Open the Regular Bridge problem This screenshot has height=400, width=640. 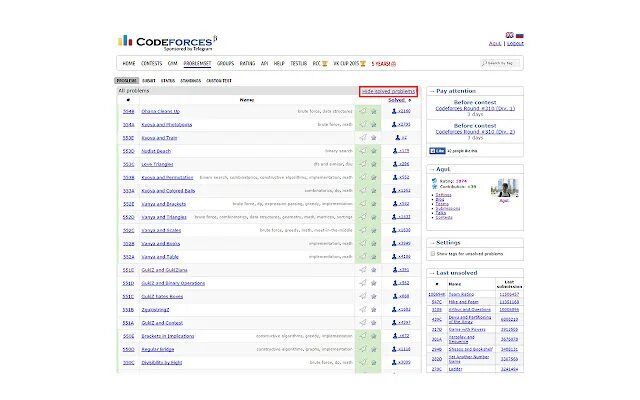tap(158, 349)
